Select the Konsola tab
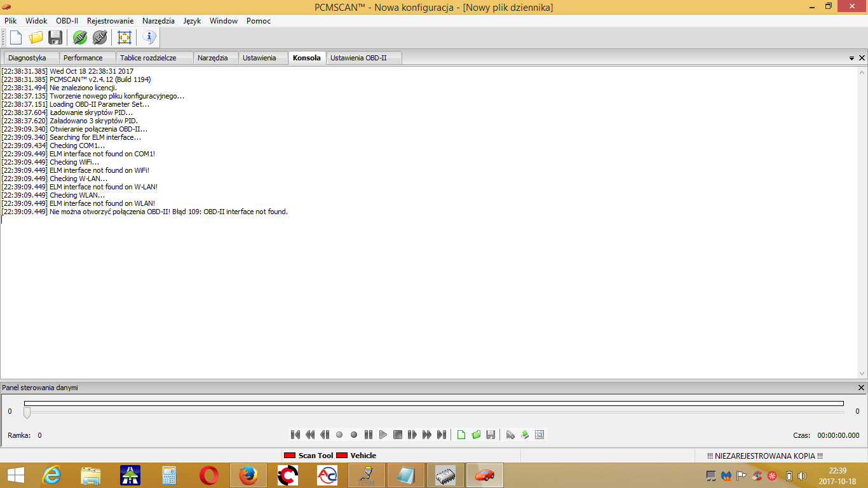This screenshot has width=868, height=488. pyautogui.click(x=307, y=58)
